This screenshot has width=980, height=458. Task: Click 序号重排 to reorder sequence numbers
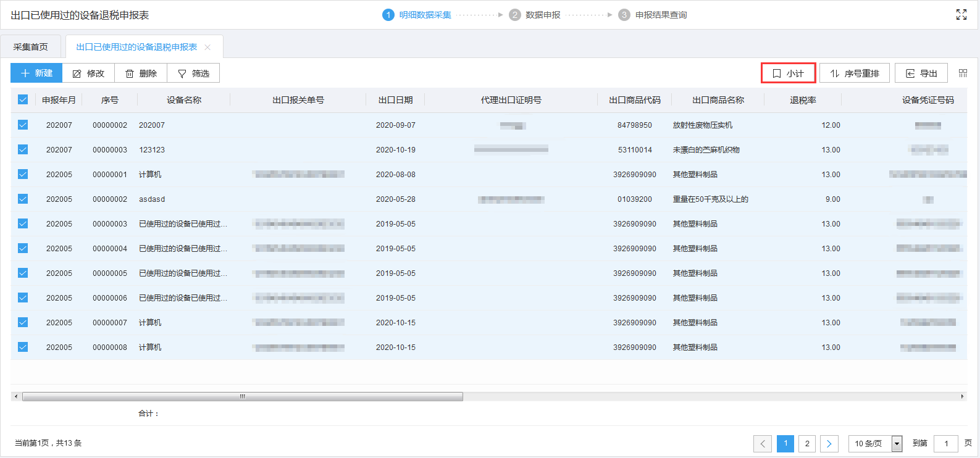(854, 73)
